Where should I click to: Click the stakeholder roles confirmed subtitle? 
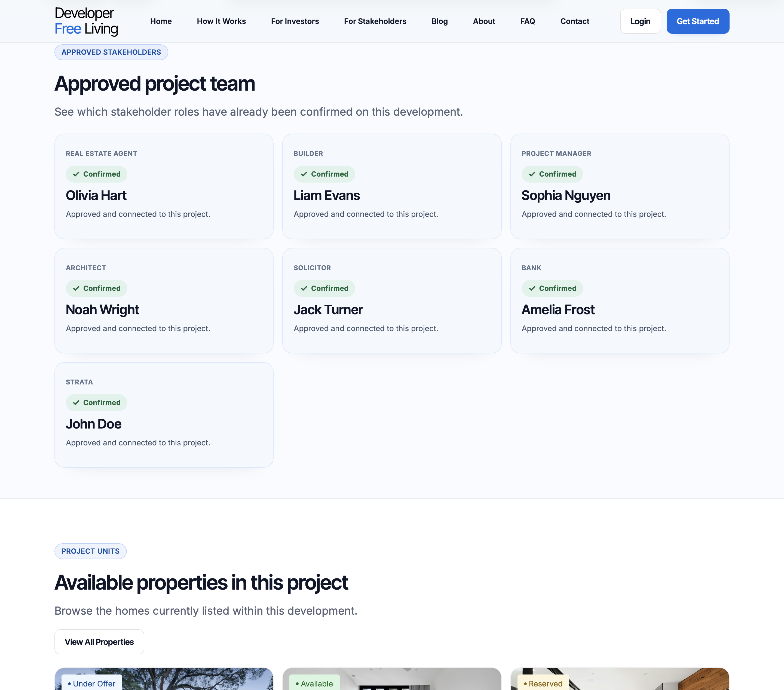pyautogui.click(x=259, y=112)
